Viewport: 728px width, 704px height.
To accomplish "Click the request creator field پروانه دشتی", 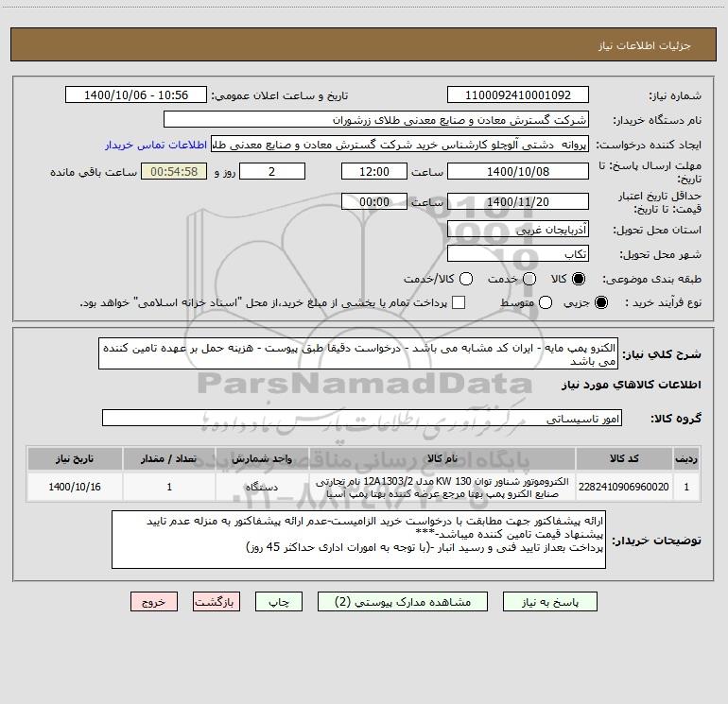I will point(400,145).
